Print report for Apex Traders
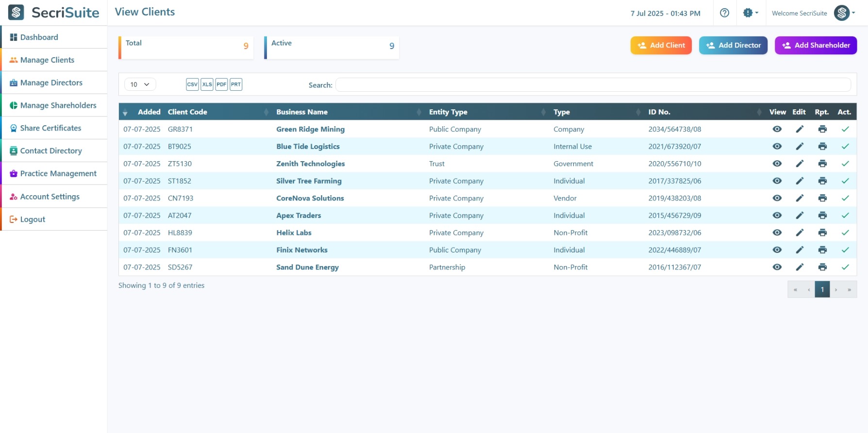 pyautogui.click(x=822, y=215)
